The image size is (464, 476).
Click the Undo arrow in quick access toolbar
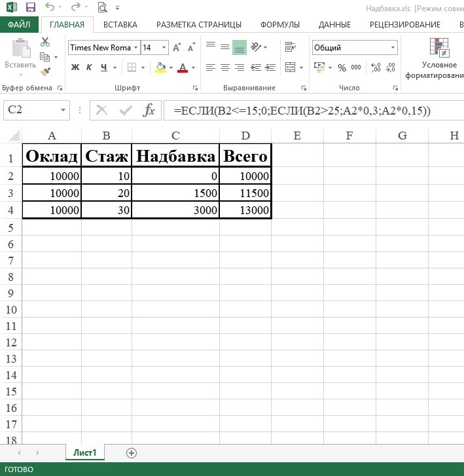coord(50,8)
